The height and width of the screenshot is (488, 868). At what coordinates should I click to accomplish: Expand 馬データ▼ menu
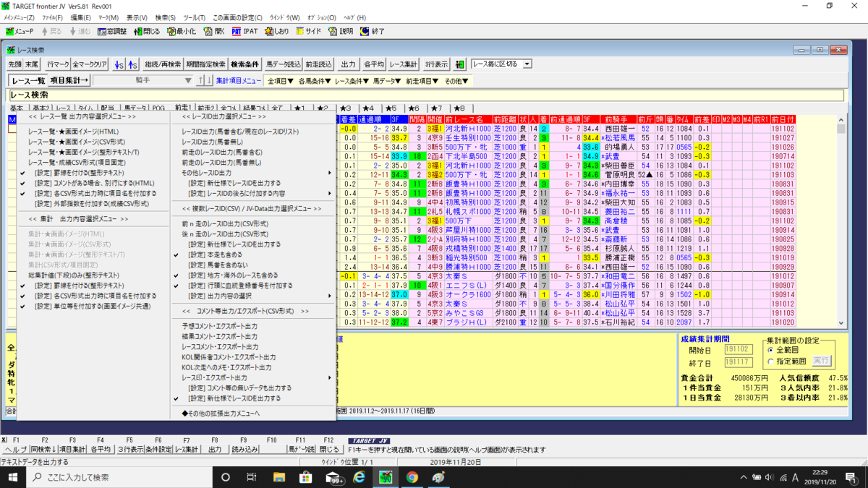[x=387, y=81]
